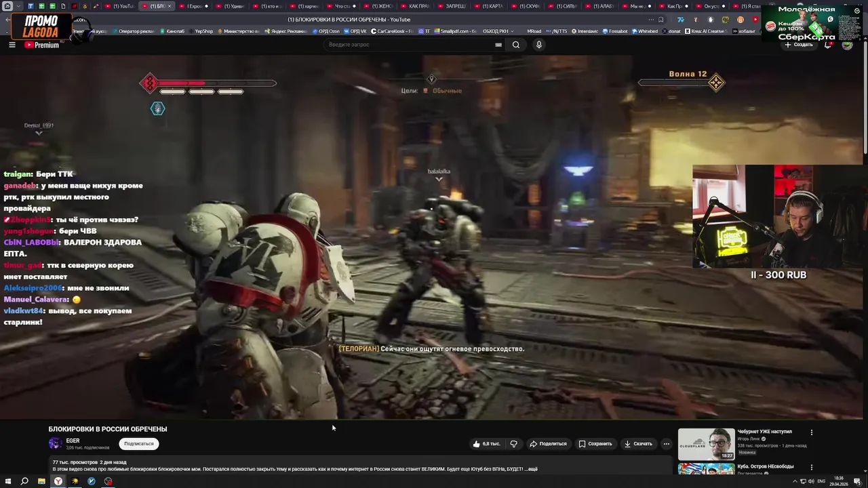
Task: Open Чебурнет УЖЕ наступил video thumbnail
Action: coord(706,444)
